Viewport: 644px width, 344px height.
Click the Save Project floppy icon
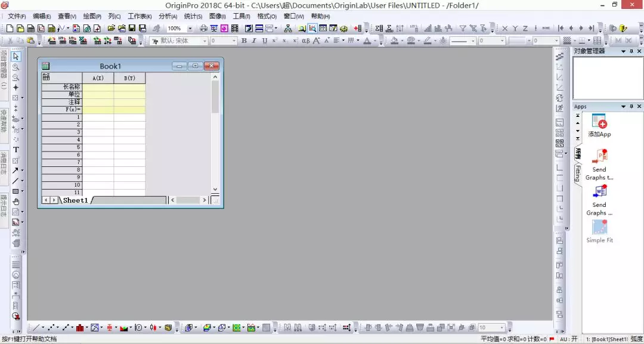(x=132, y=29)
